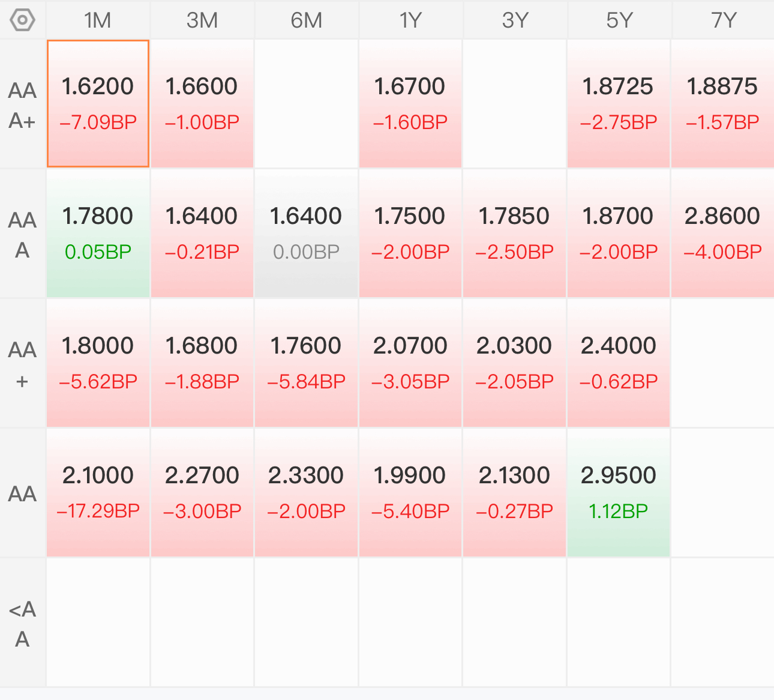
Task: Select the 1.7600 AA+ 6M cell
Action: [307, 363]
